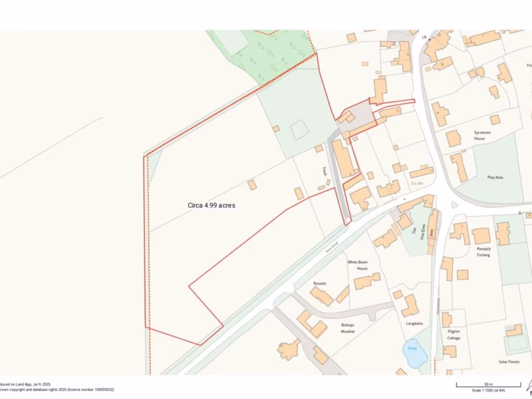Click the square outline in the green paddock

pos(299,130)
